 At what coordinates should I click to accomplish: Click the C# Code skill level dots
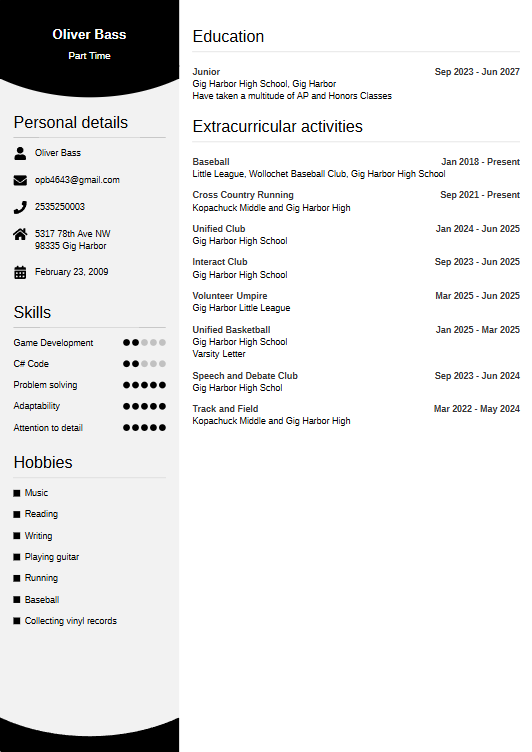(x=144, y=364)
